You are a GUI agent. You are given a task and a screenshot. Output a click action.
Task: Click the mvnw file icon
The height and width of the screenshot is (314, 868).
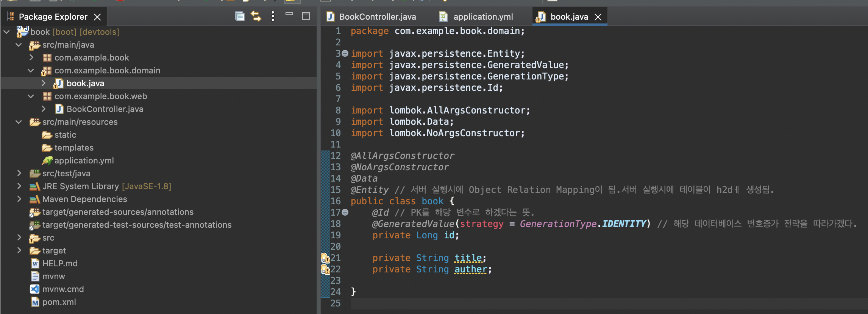tap(35, 276)
